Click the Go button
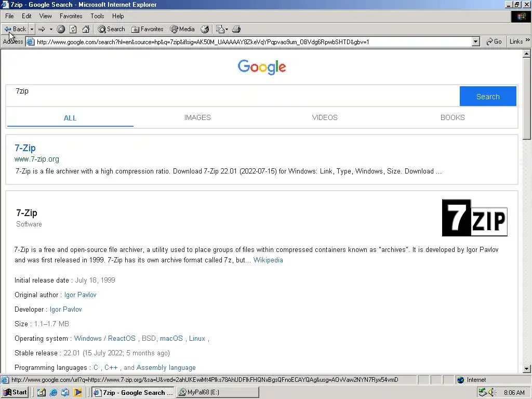The image size is (532, 399). point(494,42)
